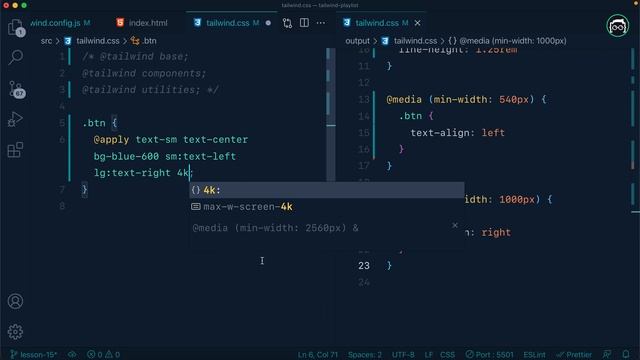
Task: Select the max-w-screen-4k suggestion
Action: tap(327, 207)
